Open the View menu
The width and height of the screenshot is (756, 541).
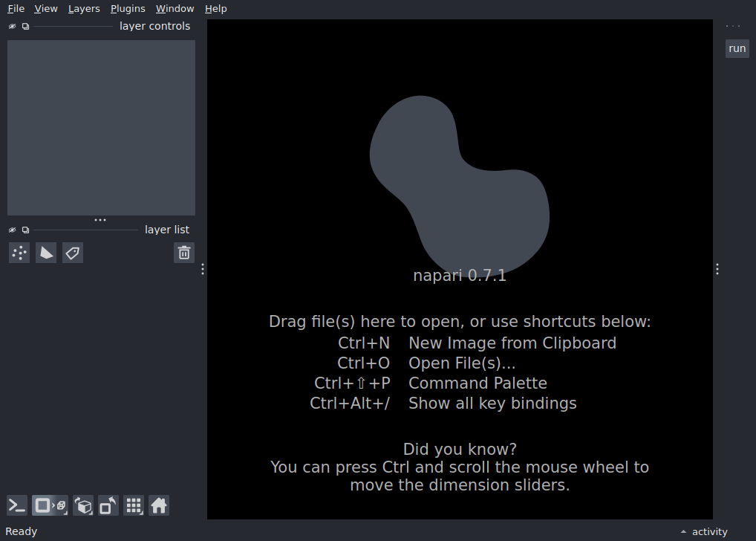click(46, 9)
